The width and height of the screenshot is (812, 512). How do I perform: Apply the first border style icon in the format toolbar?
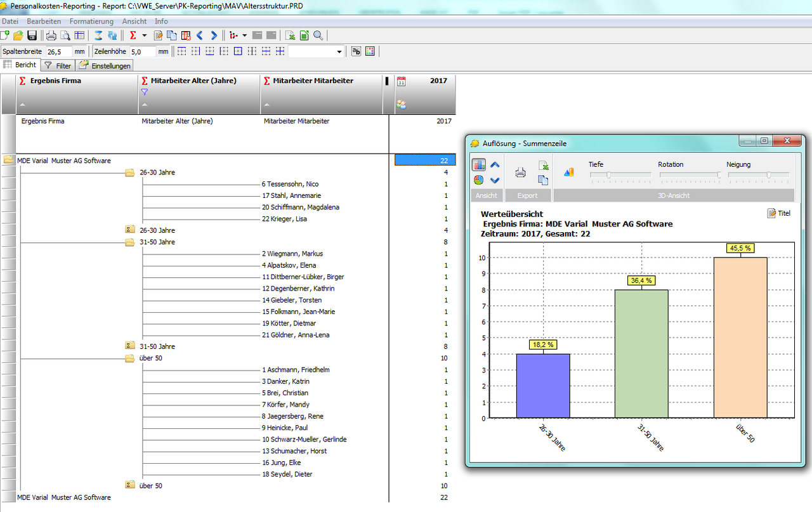coord(181,51)
